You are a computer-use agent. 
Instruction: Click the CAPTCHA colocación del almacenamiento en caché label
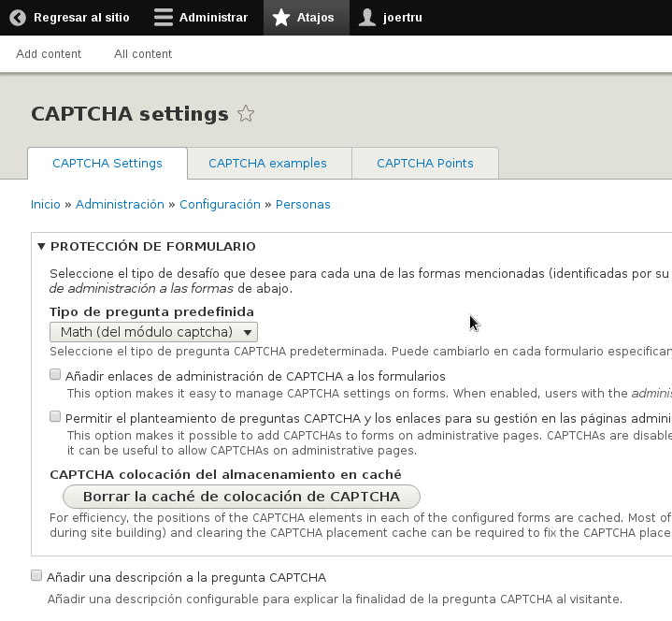225,475
